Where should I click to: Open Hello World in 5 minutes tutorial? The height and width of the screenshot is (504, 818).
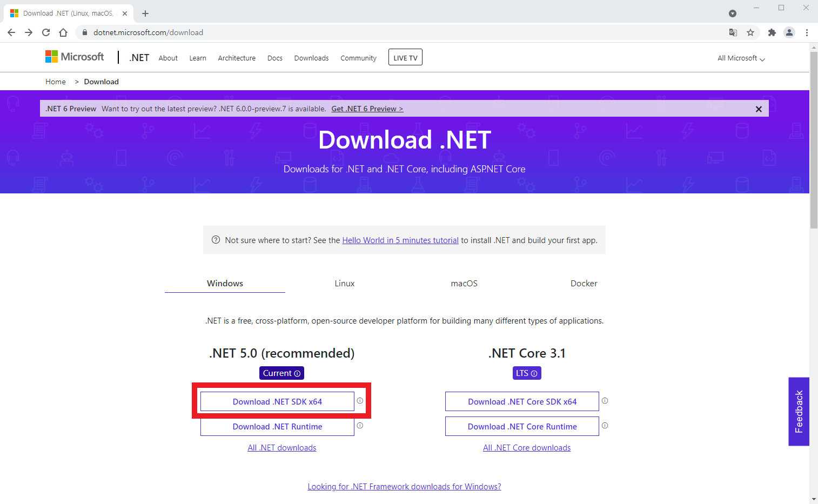point(400,240)
